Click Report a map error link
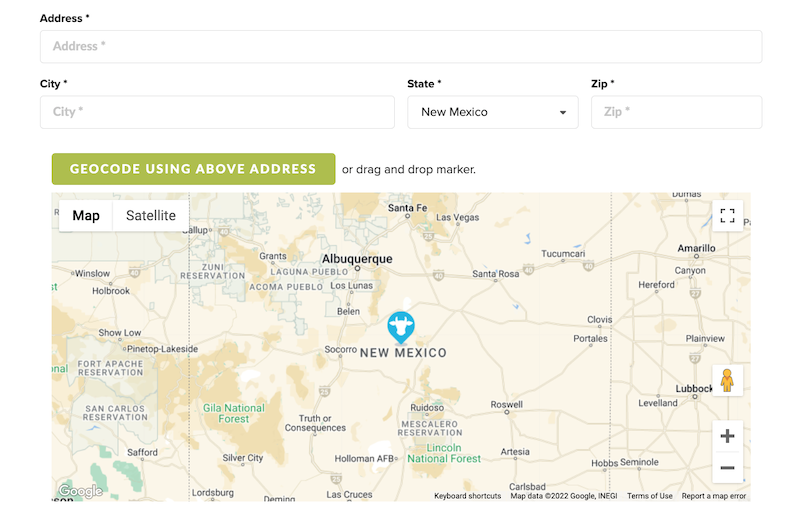The image size is (800, 516). point(714,496)
